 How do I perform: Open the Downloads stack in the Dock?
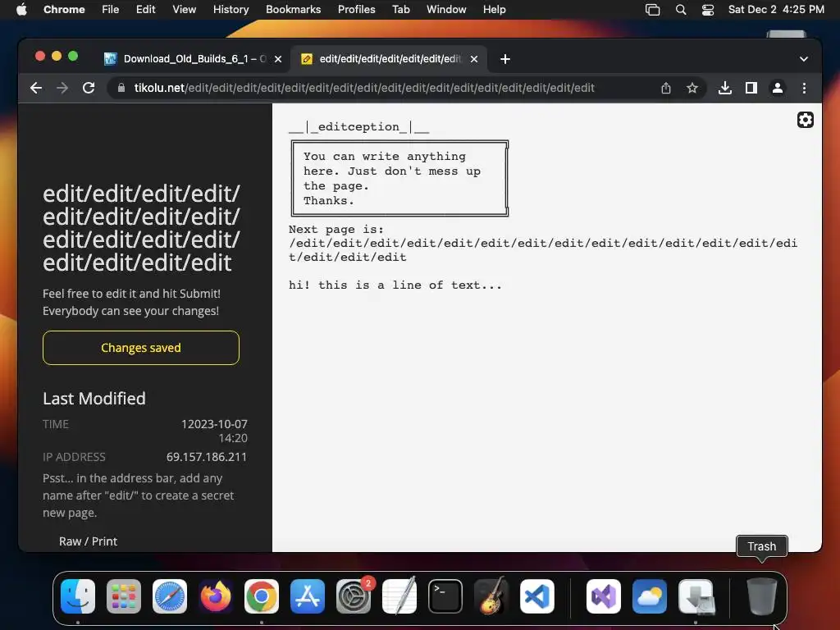696,596
